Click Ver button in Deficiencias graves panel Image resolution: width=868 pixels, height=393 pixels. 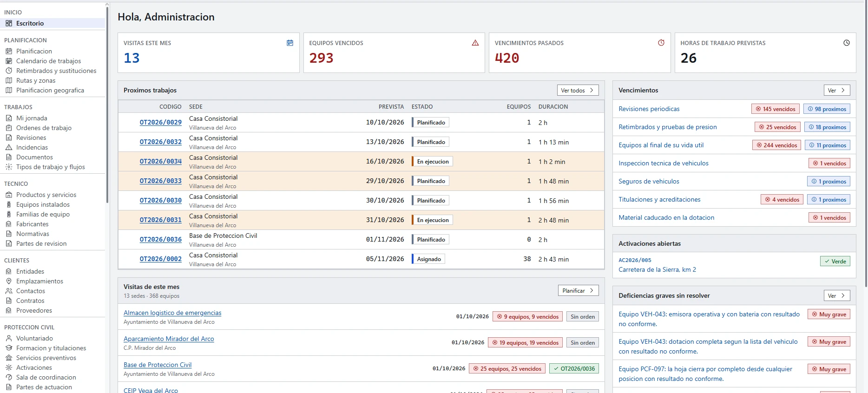pos(836,295)
